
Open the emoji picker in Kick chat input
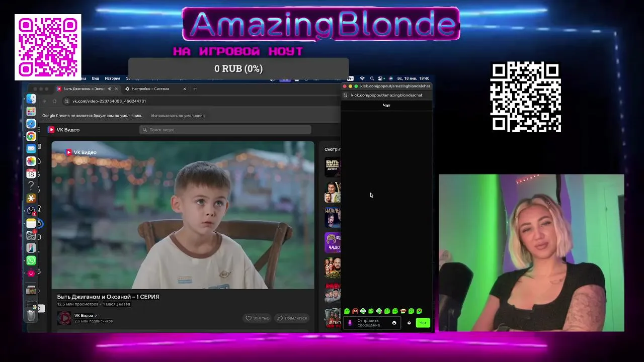[394, 323]
